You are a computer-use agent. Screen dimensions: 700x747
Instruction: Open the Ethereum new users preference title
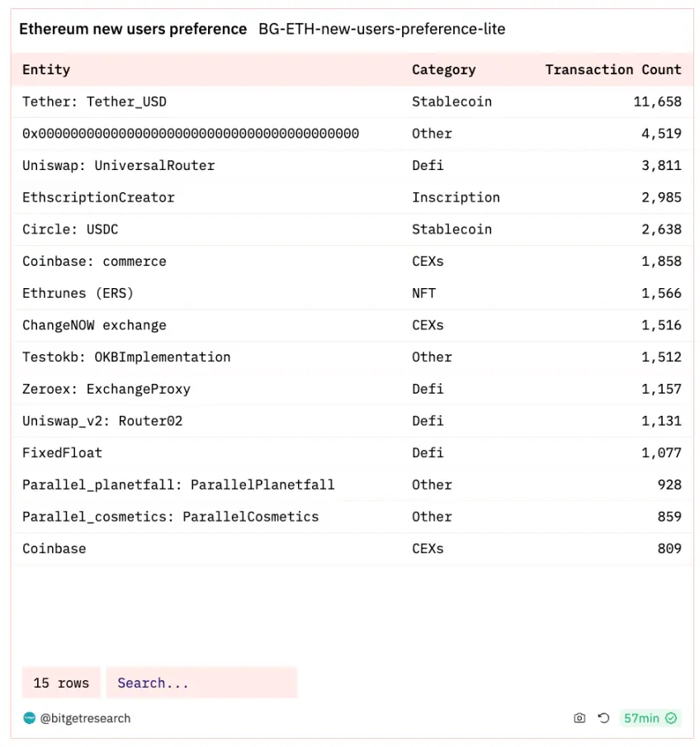133,29
